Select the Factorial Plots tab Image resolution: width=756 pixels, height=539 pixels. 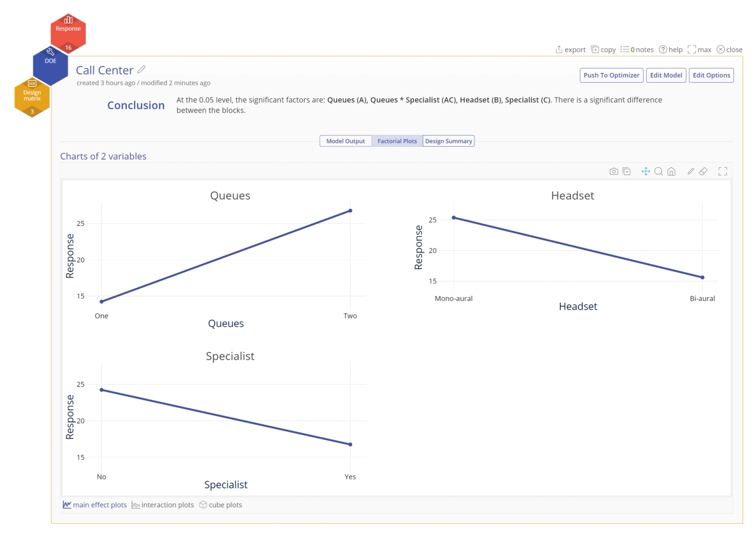tap(397, 141)
